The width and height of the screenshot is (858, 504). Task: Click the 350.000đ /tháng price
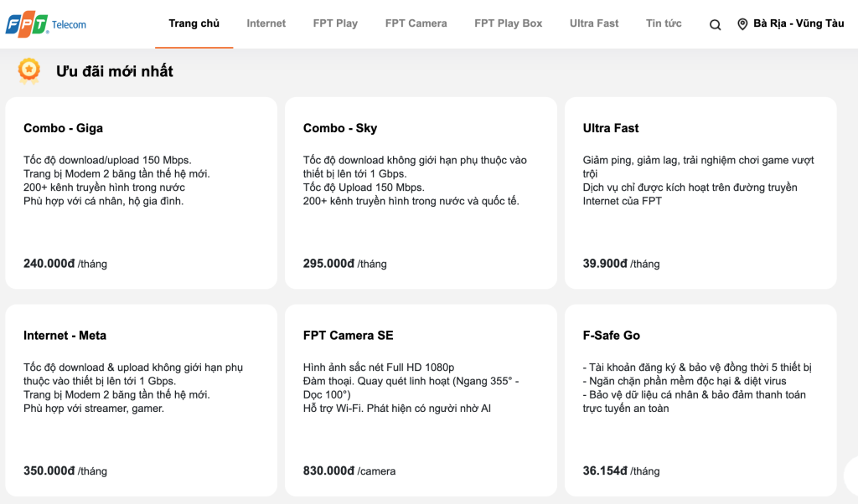point(65,471)
